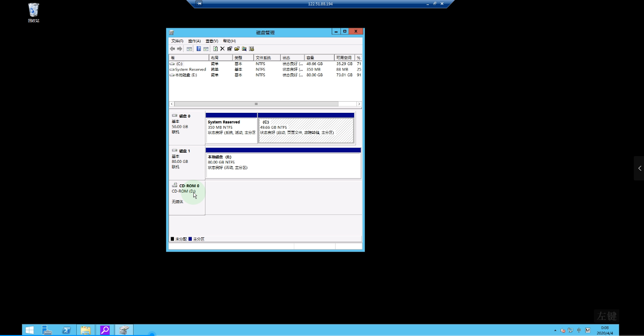The image size is (644, 336).
Task: Click the volume list horizontal scrollbar
Action: (x=256, y=104)
